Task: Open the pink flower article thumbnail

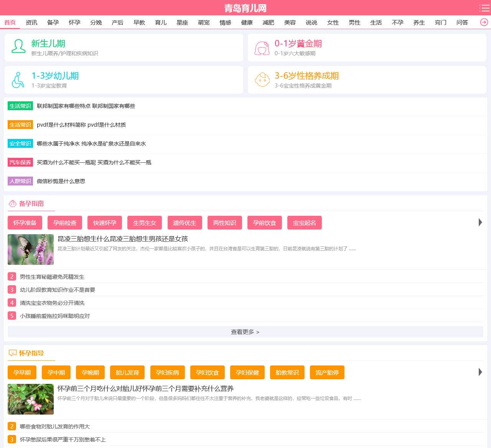Action: (31, 399)
